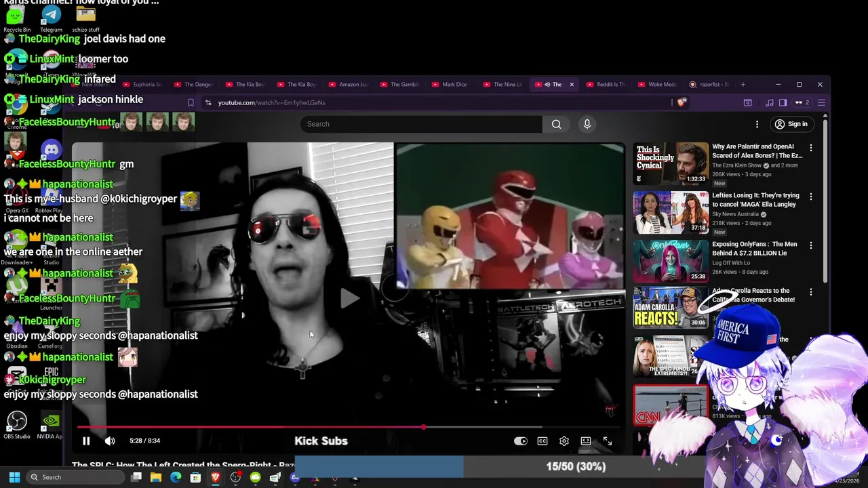Close the active YouTube tab
Viewport: 868px width, 488px height.
pyautogui.click(x=572, y=85)
